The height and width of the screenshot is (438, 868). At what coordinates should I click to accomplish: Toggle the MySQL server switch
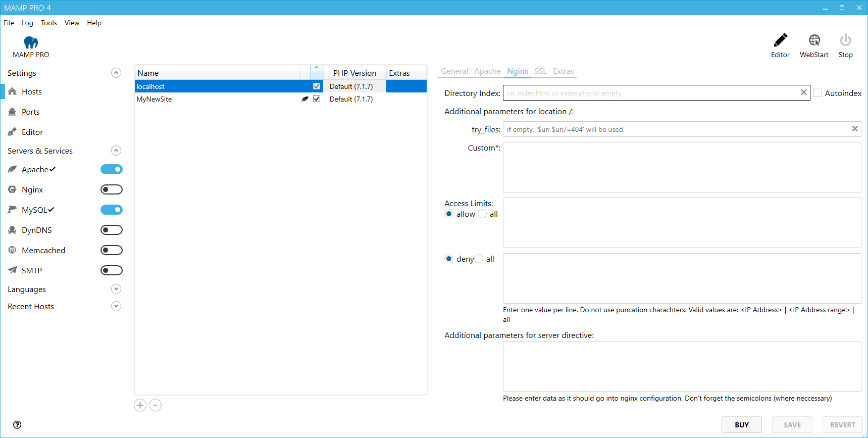[x=112, y=210]
